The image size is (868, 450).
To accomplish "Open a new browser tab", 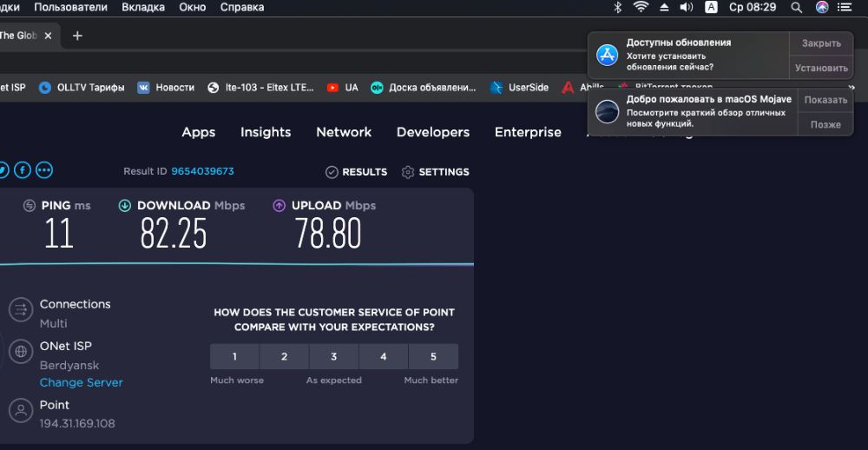I will click(x=77, y=36).
